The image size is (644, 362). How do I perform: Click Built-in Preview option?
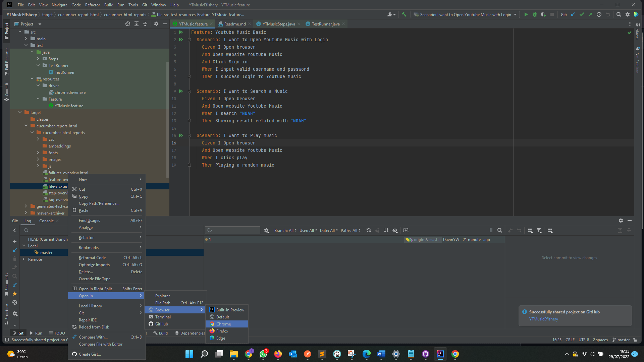227,310
